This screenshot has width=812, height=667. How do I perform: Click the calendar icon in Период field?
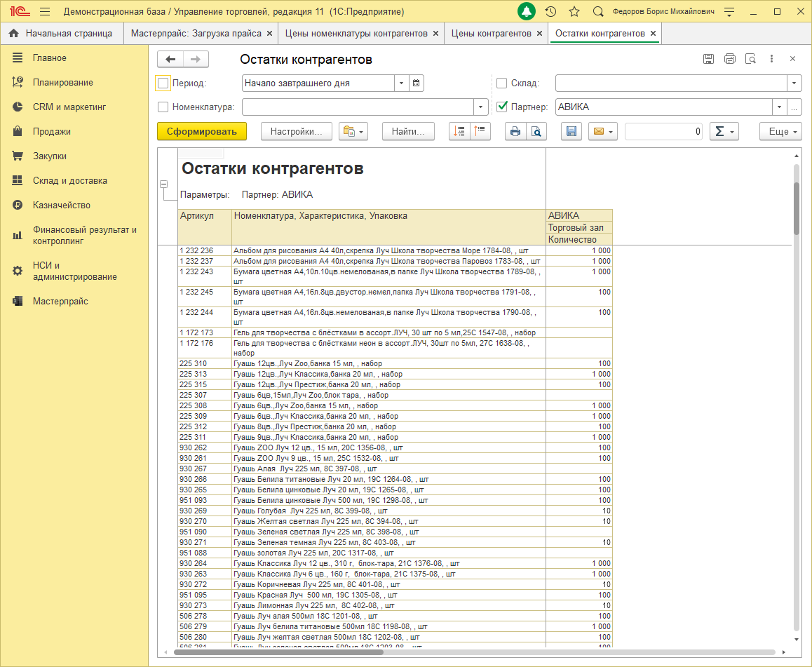pyautogui.click(x=417, y=83)
